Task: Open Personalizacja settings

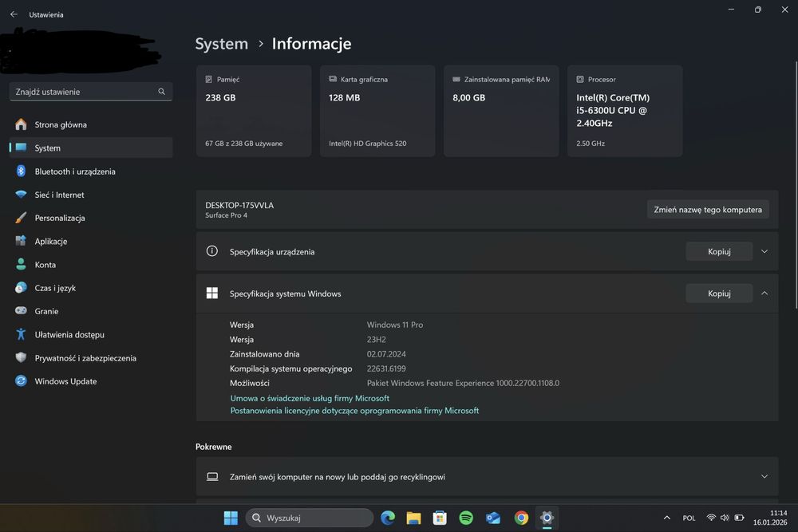Action: coord(91,218)
